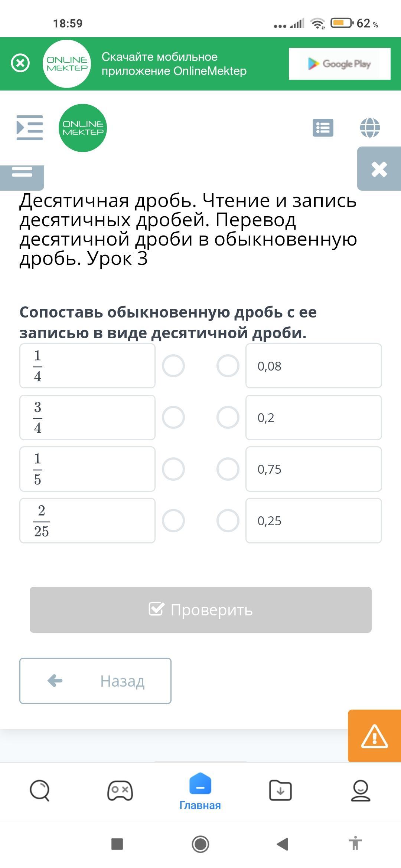Viewport: 401px width, 868px height.
Task: Open the downloads folder tab
Action: [x=280, y=791]
